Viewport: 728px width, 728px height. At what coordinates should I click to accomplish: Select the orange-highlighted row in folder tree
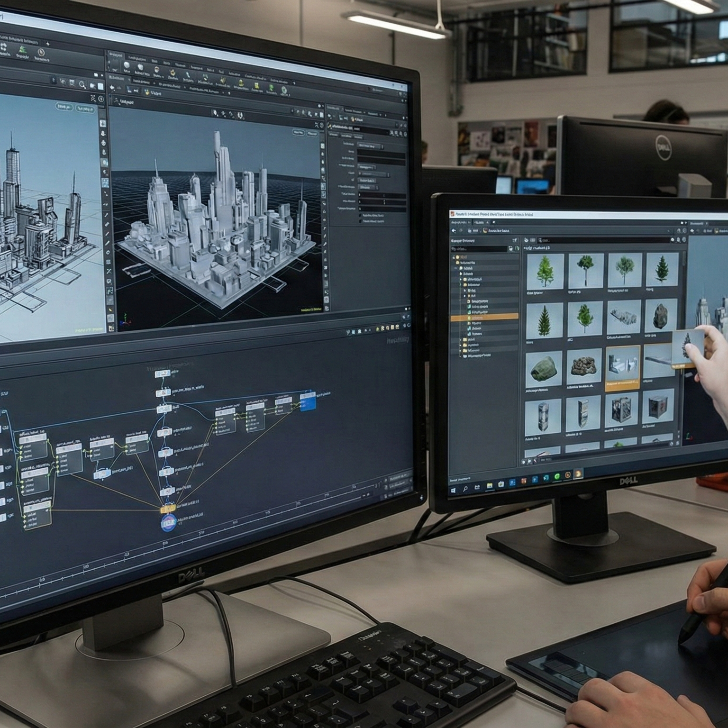point(484,318)
